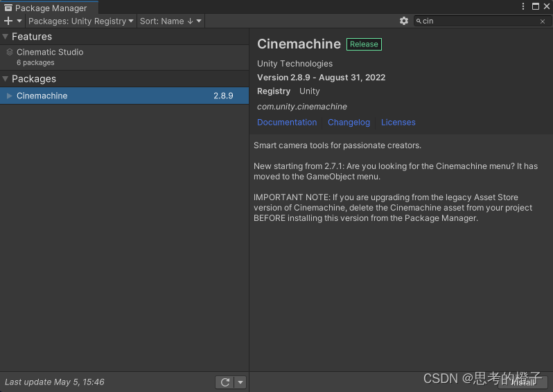This screenshot has width=553, height=392.
Task: Clear the search text with the X icon
Action: click(543, 21)
